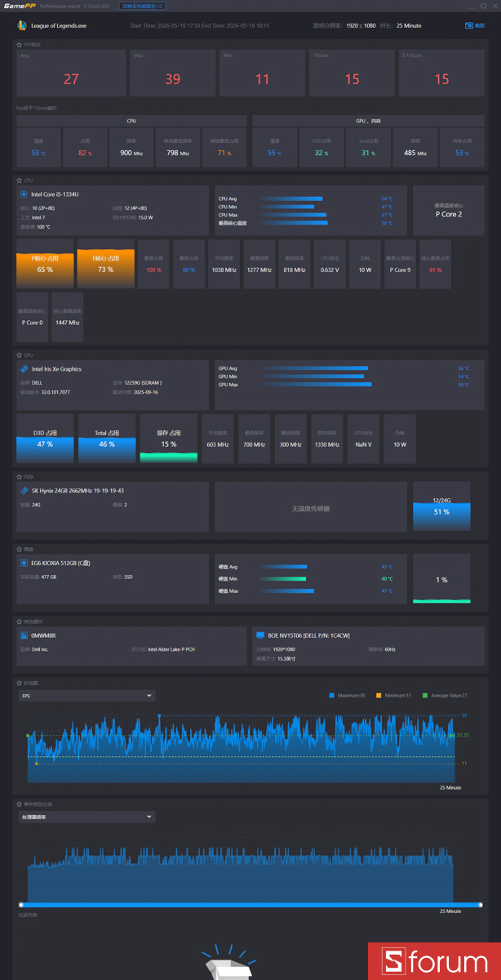Click the screenshot camera icon at top right

pyautogui.click(x=469, y=25)
